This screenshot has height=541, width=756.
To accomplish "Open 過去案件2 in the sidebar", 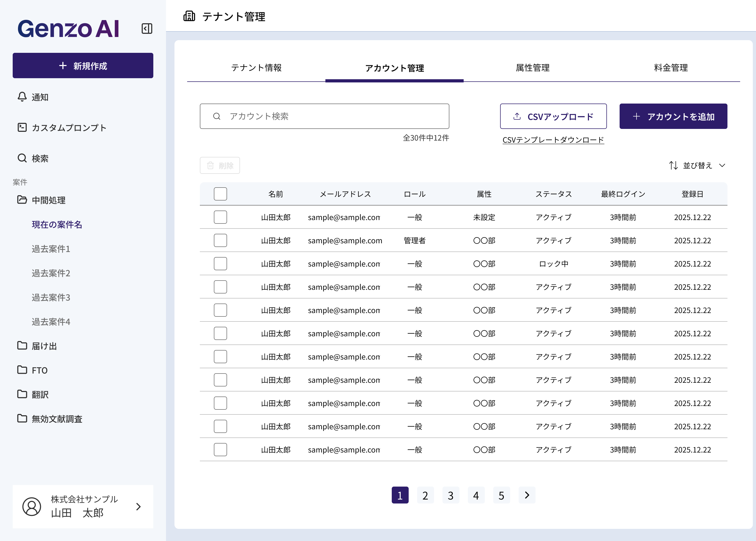I will (x=51, y=273).
